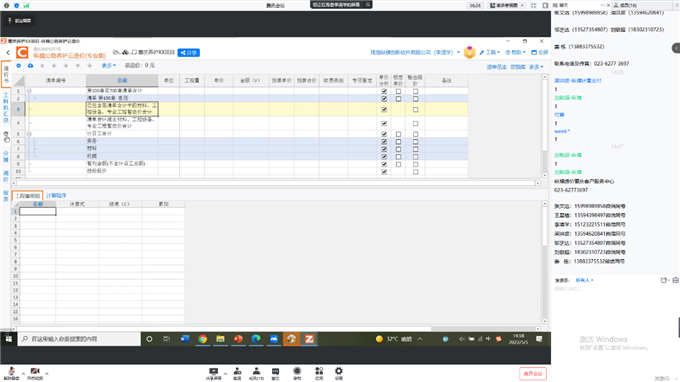Select the 分摊 vertical sidebar tab
The width and height of the screenshot is (680, 382).
6,157
